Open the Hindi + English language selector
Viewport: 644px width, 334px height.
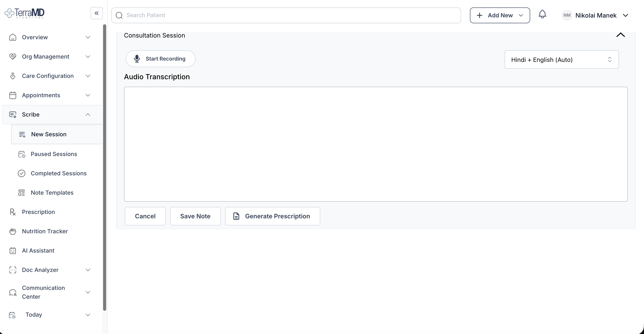[561, 59]
